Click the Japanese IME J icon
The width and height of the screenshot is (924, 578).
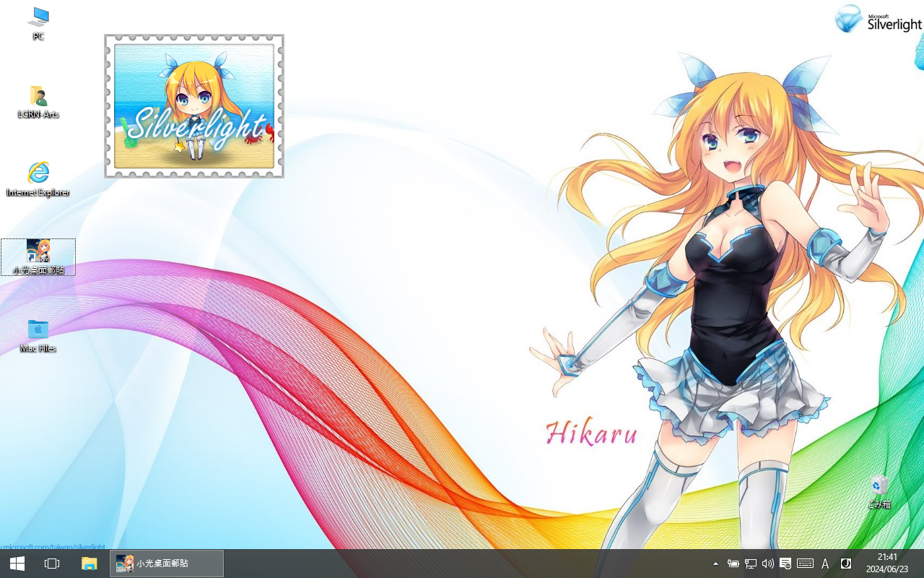point(846,564)
